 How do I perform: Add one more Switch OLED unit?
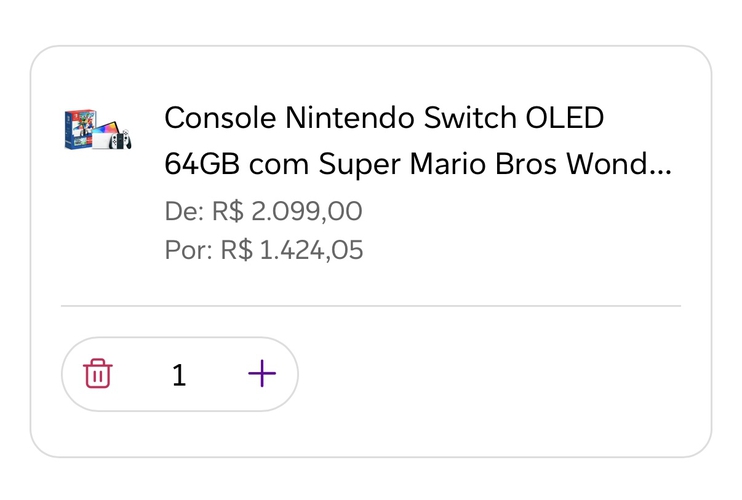tap(261, 374)
